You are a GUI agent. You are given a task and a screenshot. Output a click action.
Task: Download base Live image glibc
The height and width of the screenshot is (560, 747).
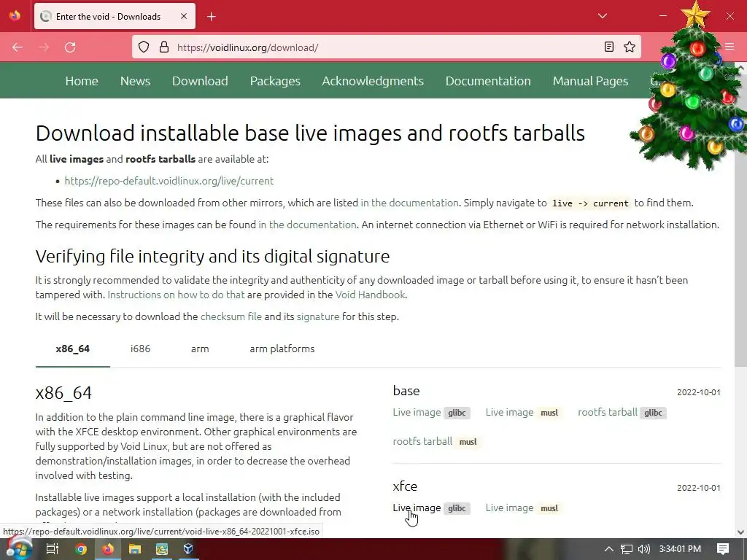tap(432, 413)
